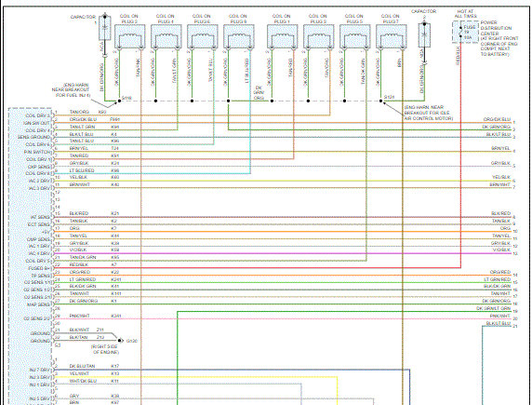Select the Coil On Plug 7 symbol
532x405 pixels.
pyautogui.click(x=392, y=36)
